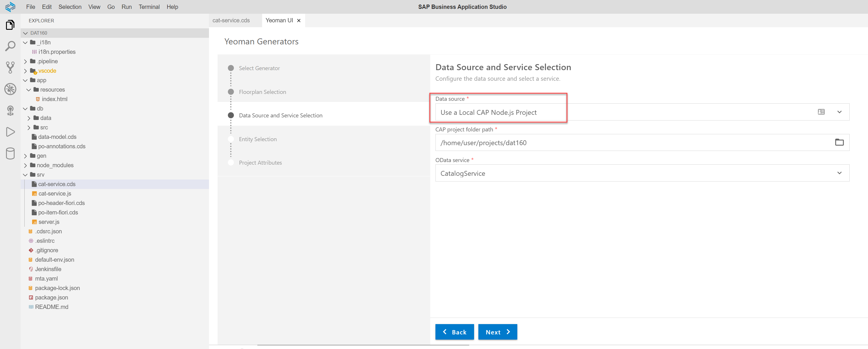
Task: Open .eslintrc file
Action: coord(45,240)
